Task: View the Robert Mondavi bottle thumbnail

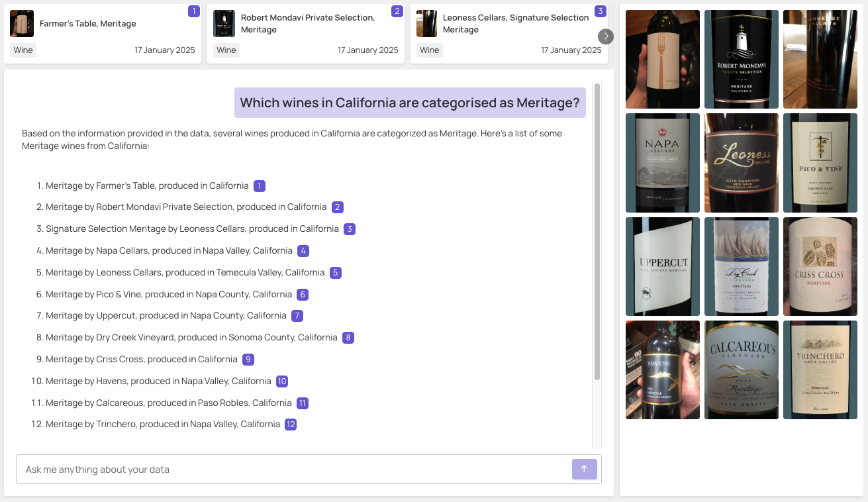Action: pos(741,59)
